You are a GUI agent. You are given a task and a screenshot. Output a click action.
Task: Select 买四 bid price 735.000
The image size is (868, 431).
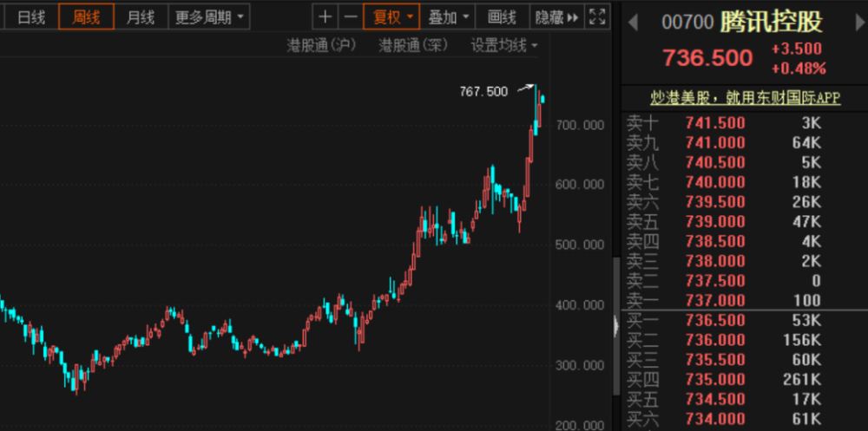click(x=715, y=379)
